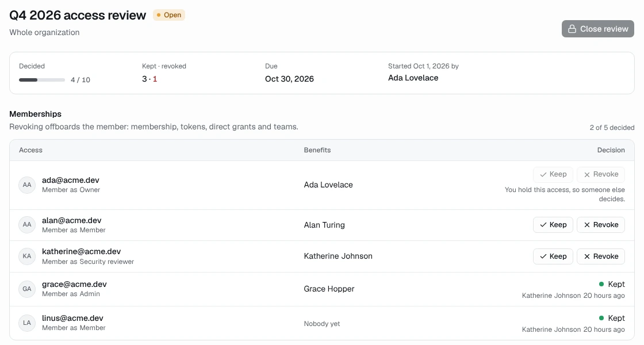Revoke access for katherine@acme.dev

pos(600,256)
